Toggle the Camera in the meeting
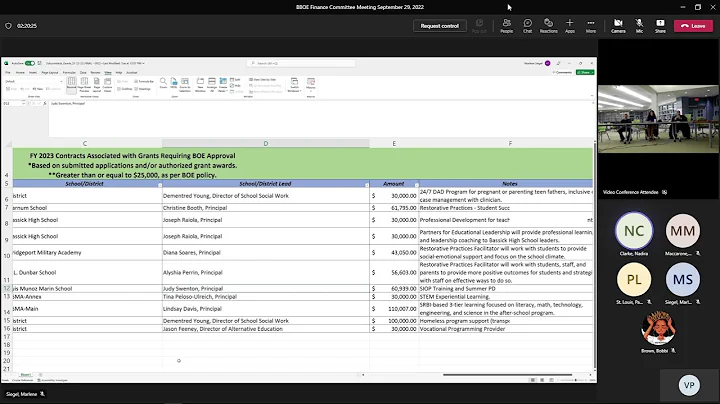This screenshot has height=404, width=720. (618, 26)
